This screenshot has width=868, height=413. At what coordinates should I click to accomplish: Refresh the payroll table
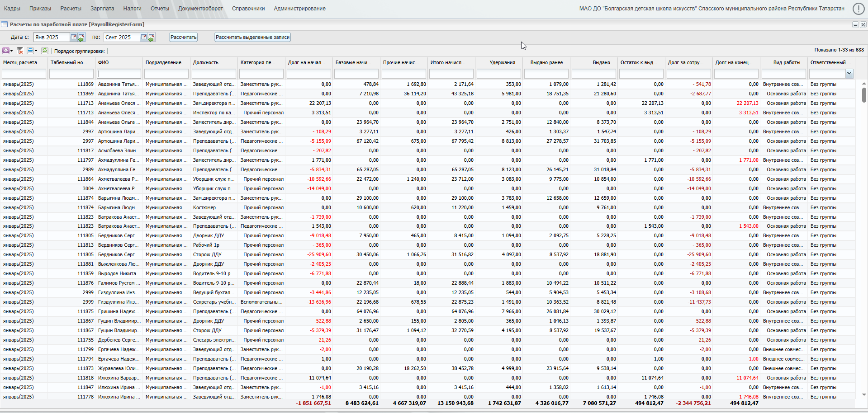[45, 51]
